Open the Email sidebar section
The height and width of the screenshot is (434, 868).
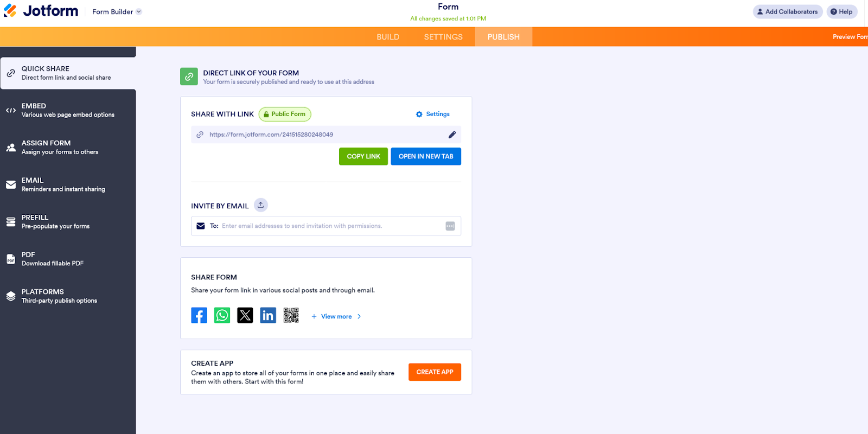pos(68,184)
